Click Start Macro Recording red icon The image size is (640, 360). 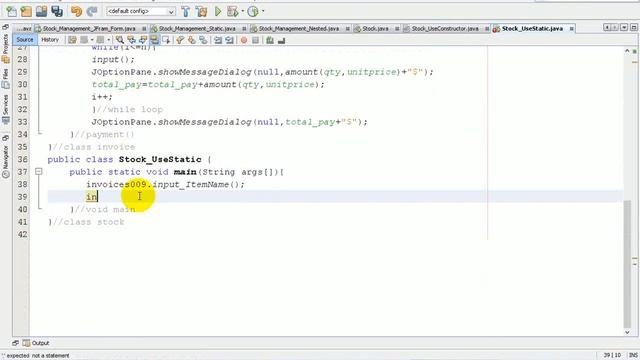(x=244, y=40)
